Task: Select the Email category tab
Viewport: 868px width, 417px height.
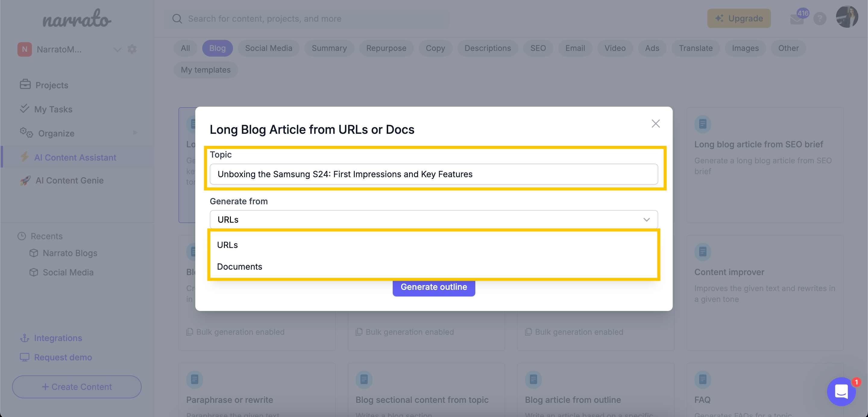Action: click(575, 48)
